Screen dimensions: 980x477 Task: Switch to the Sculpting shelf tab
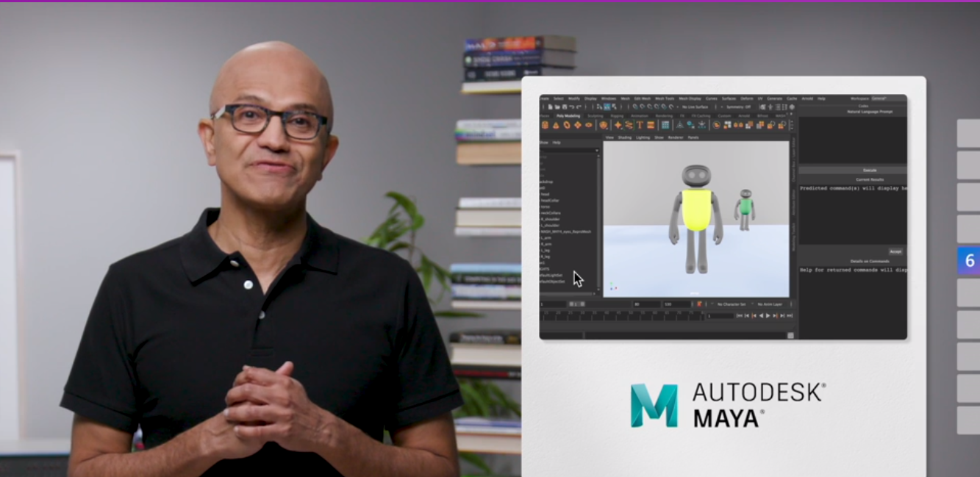tap(595, 116)
